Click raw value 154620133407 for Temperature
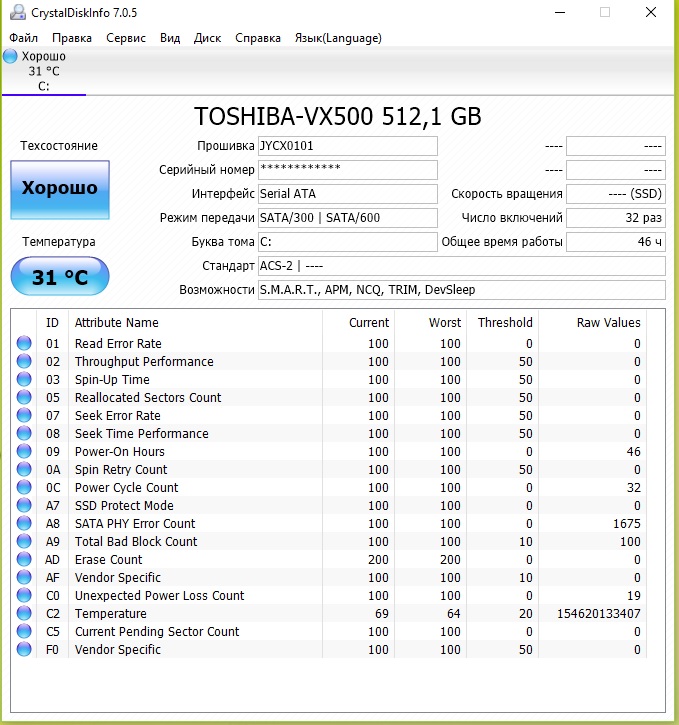 (x=599, y=614)
